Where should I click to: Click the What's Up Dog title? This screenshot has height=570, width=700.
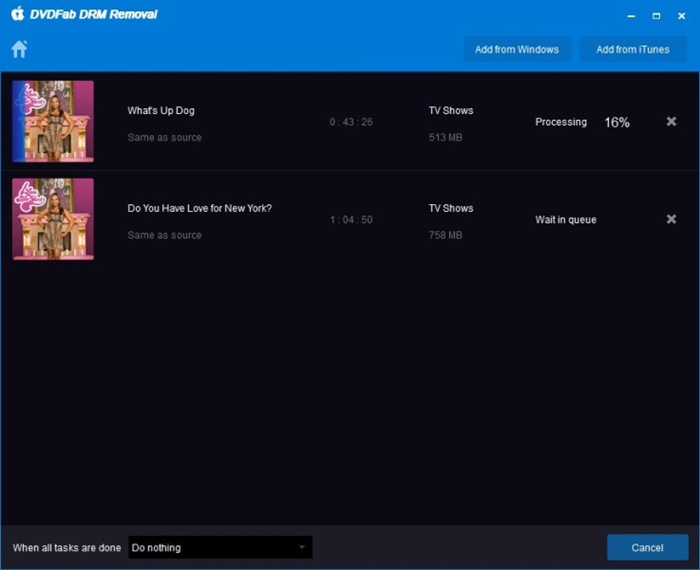click(161, 110)
